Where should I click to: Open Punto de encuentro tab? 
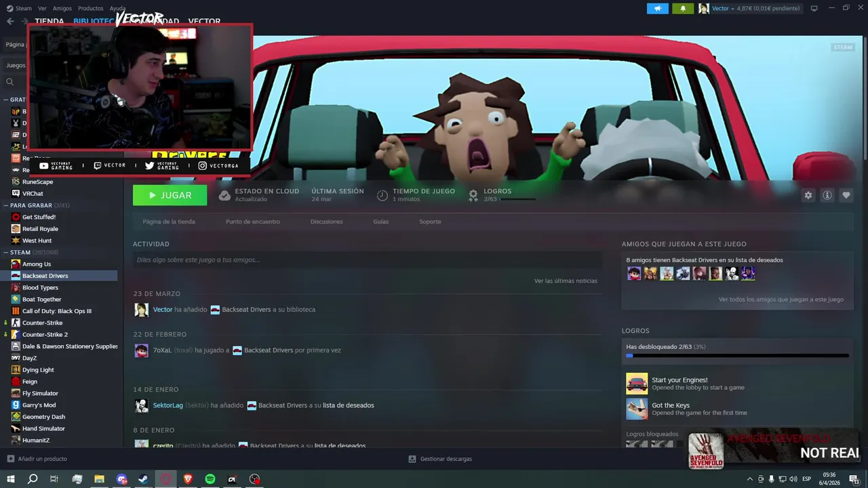pyautogui.click(x=253, y=222)
